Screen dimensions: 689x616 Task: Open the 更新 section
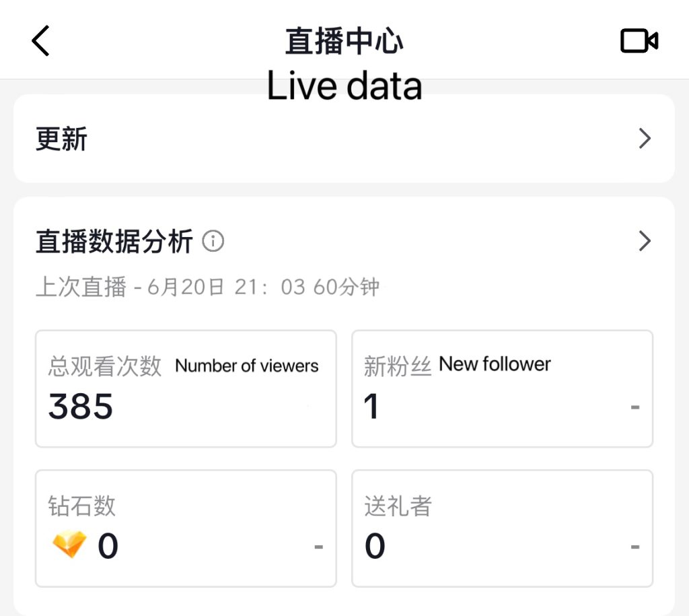coord(344,139)
